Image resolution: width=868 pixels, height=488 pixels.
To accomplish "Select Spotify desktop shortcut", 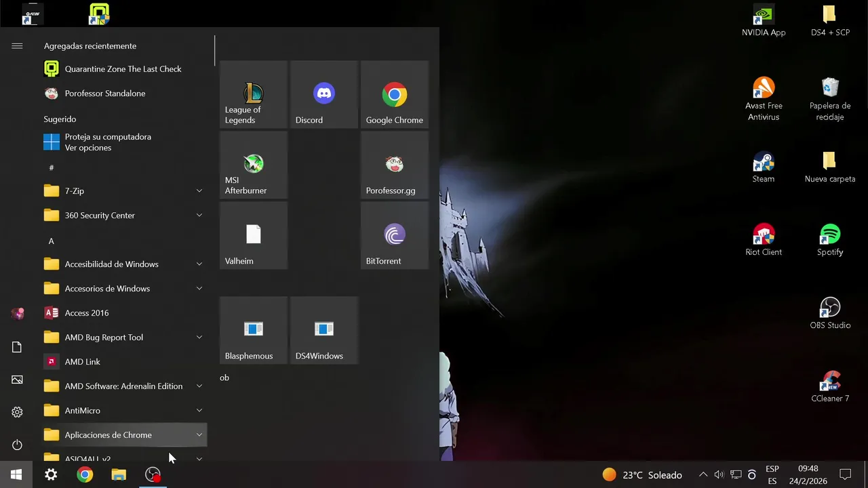I will click(x=830, y=240).
